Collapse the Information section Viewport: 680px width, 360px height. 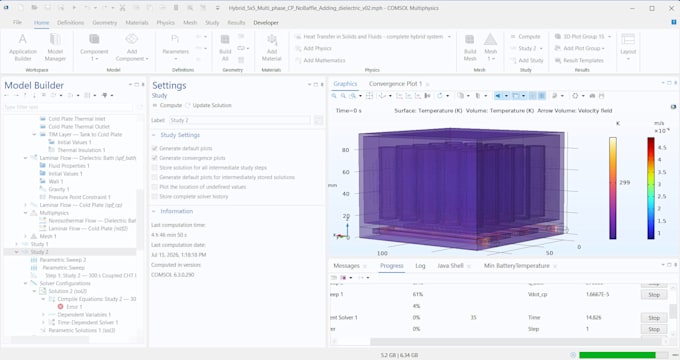coord(154,211)
